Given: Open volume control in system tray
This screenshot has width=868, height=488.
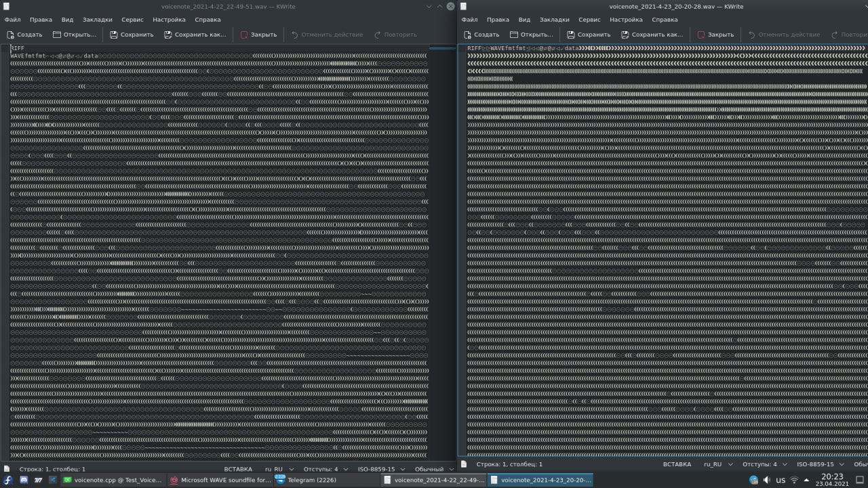Looking at the screenshot, I should pyautogui.click(x=766, y=480).
